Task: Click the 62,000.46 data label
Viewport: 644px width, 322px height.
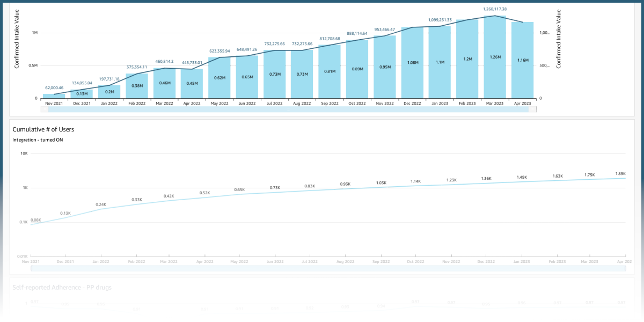Action: point(54,87)
